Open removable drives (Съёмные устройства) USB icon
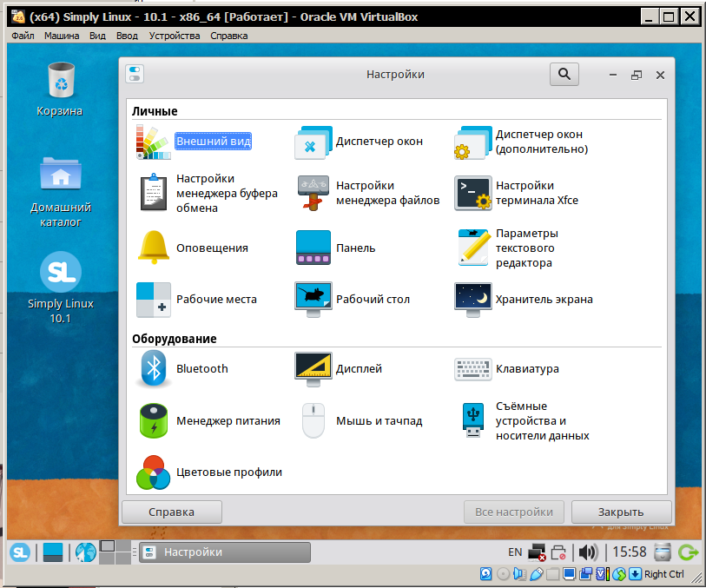Image resolution: width=706 pixels, height=588 pixels. 472,420
